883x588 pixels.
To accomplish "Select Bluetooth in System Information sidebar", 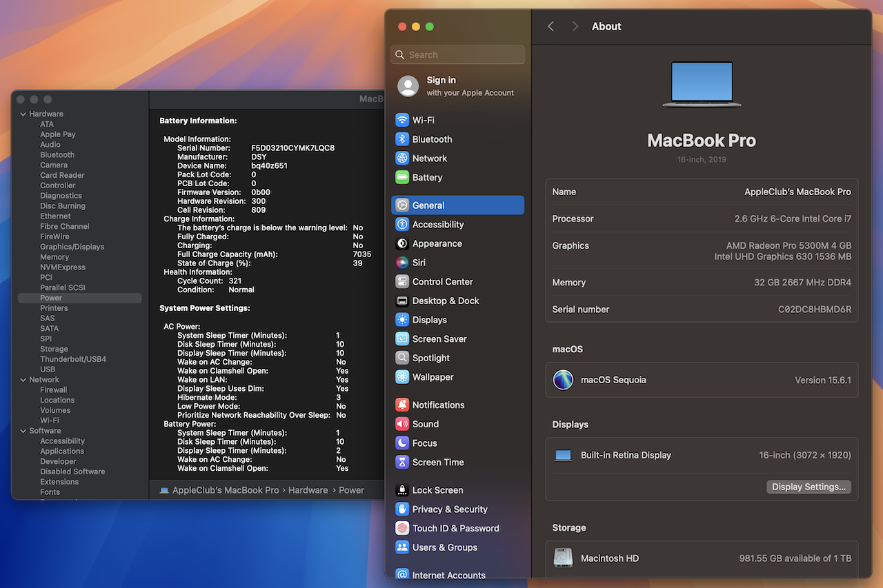I will coord(57,155).
